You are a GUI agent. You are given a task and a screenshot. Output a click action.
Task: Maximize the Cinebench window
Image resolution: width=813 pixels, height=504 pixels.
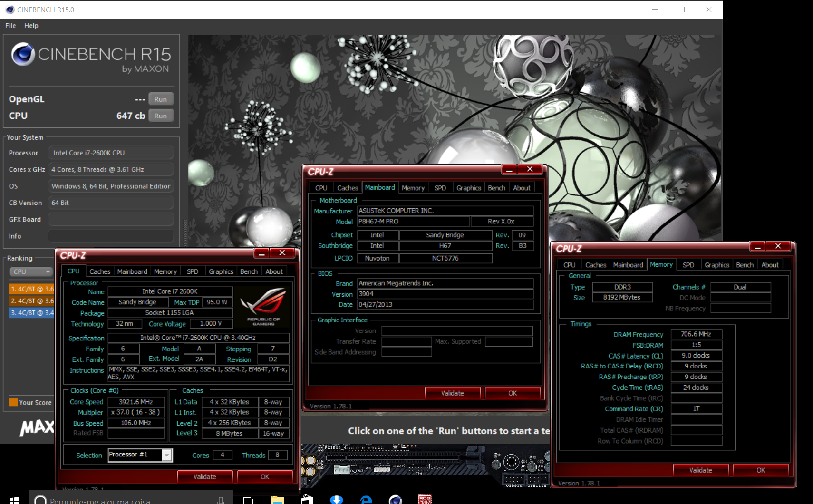click(x=682, y=10)
